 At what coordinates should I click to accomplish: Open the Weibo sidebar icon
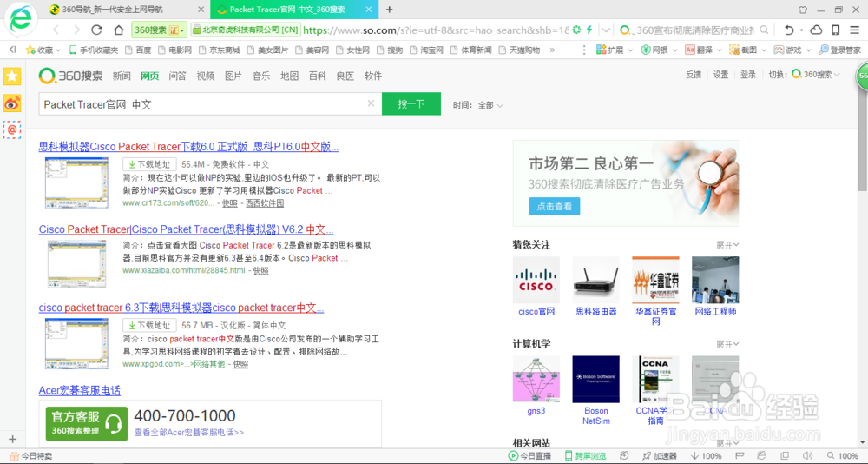click(11, 103)
